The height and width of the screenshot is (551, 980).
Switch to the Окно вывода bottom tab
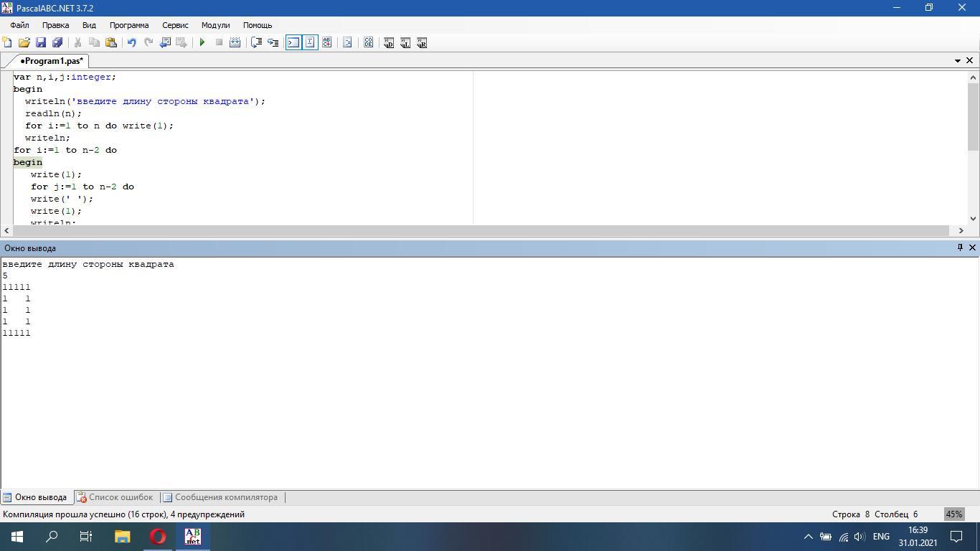pyautogui.click(x=35, y=497)
